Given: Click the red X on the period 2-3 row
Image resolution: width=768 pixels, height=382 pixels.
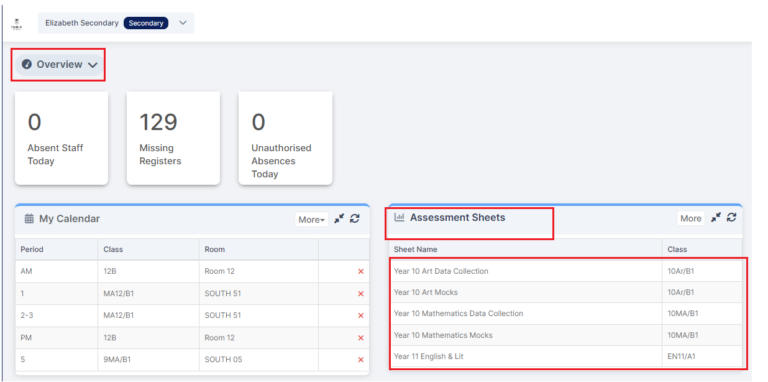Looking at the screenshot, I should tap(361, 316).
